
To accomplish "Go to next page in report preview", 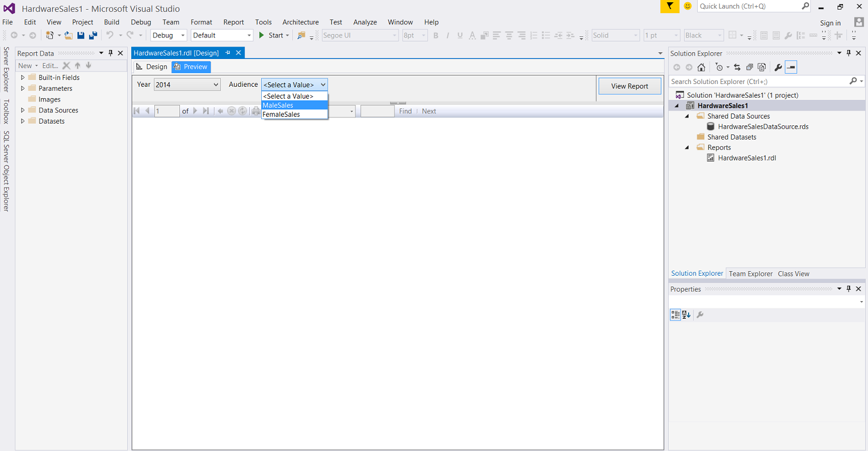I will pos(195,111).
